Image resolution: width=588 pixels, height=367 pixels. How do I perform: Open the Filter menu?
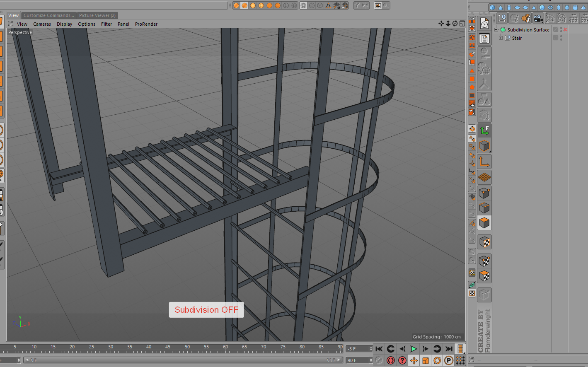(106, 24)
